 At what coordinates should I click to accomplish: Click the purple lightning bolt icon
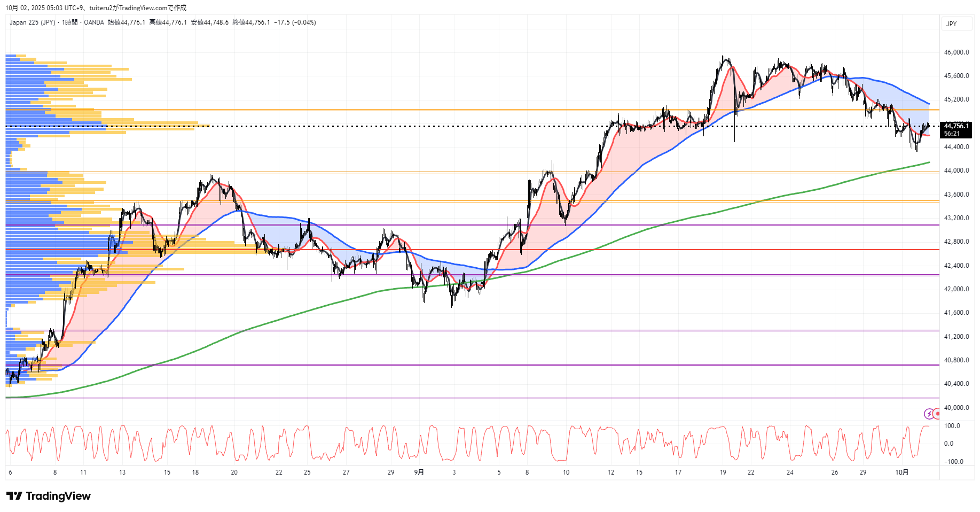929,414
